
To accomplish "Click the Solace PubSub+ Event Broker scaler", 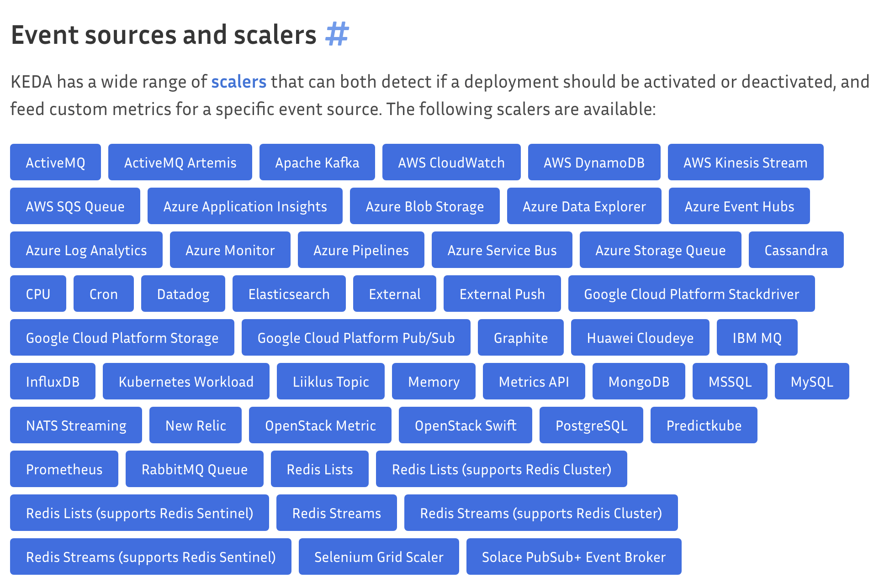I will 573,556.
